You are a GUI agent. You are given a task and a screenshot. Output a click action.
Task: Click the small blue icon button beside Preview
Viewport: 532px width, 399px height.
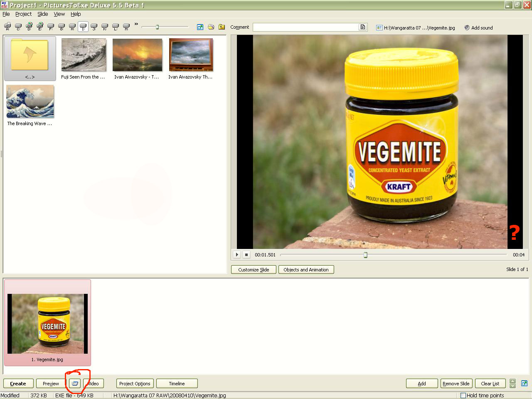75,384
